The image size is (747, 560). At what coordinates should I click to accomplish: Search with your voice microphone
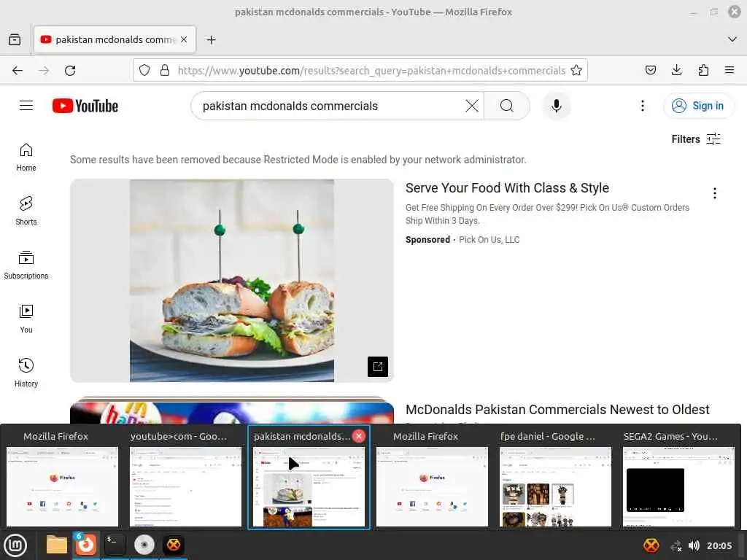(556, 106)
